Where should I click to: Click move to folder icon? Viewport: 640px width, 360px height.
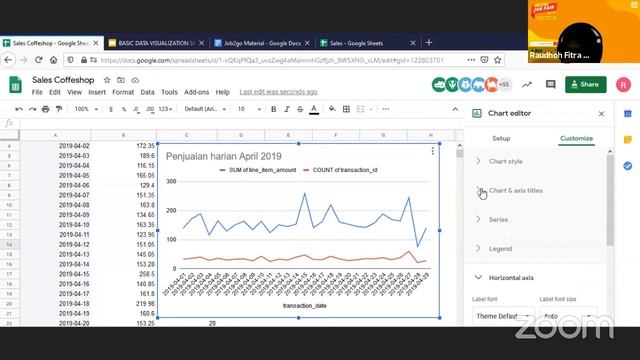pos(121,80)
